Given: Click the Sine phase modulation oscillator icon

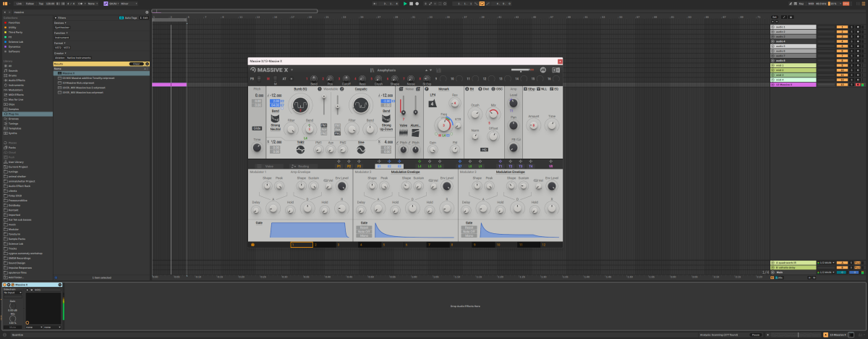Looking at the screenshot, I should tap(361, 151).
